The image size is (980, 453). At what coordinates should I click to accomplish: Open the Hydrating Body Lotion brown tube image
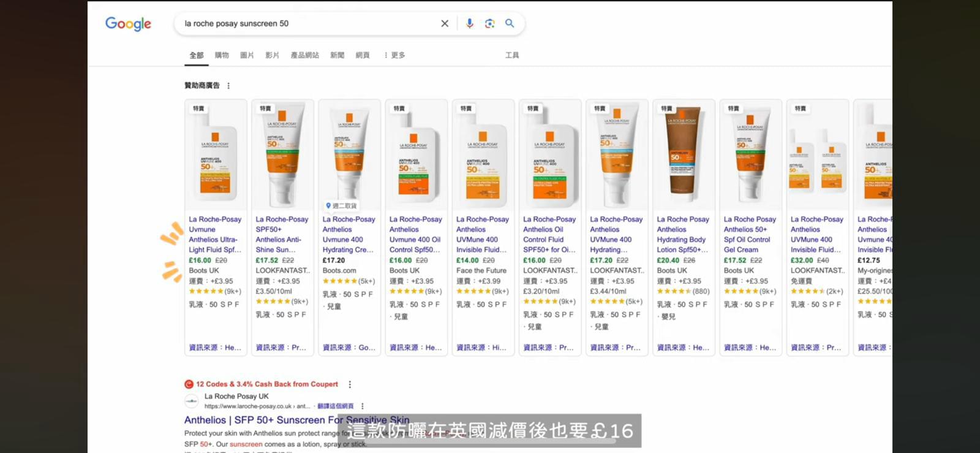(684, 155)
